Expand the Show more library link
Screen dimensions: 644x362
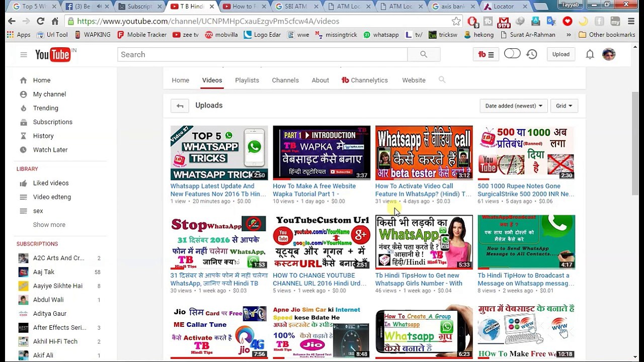pos(49,225)
